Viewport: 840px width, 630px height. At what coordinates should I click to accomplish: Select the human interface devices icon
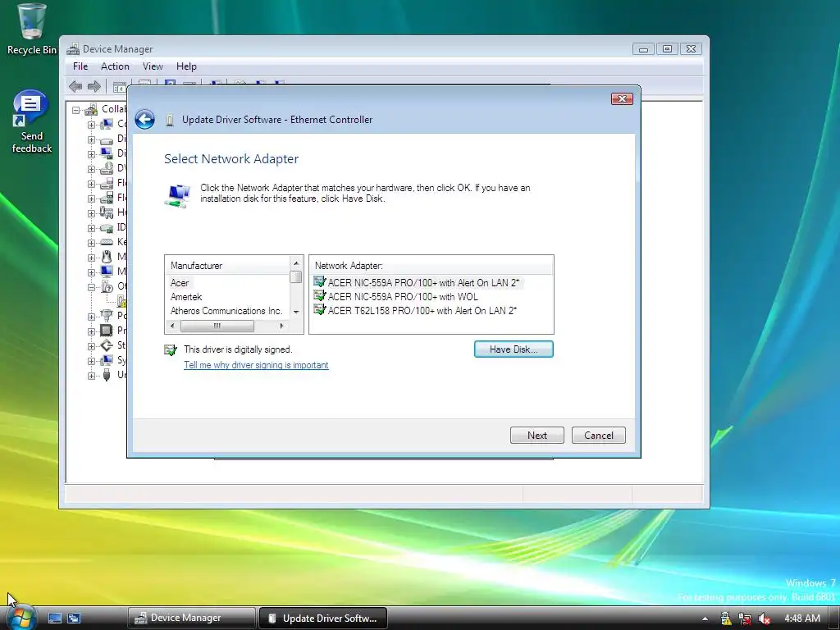tap(107, 212)
